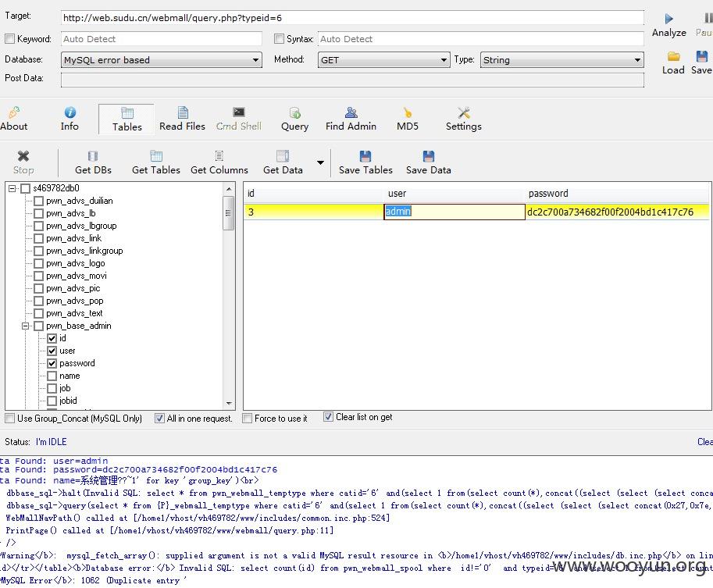Screen dimensions: 713x588
Task: Open the Settings tool icon
Action: 463,112
